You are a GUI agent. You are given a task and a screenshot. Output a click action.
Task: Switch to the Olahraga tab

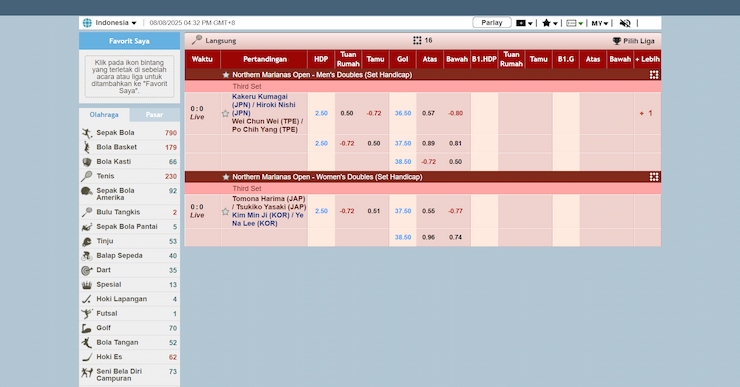(x=104, y=115)
